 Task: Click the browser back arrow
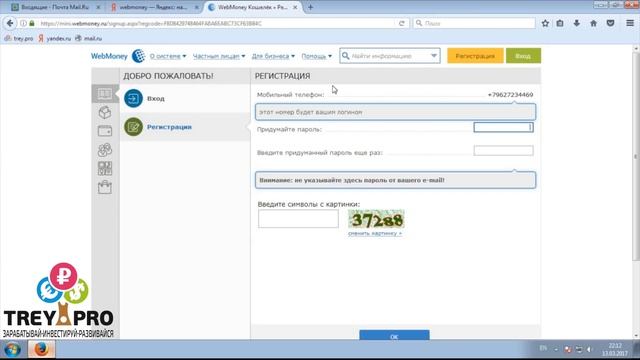pyautogui.click(x=10, y=23)
